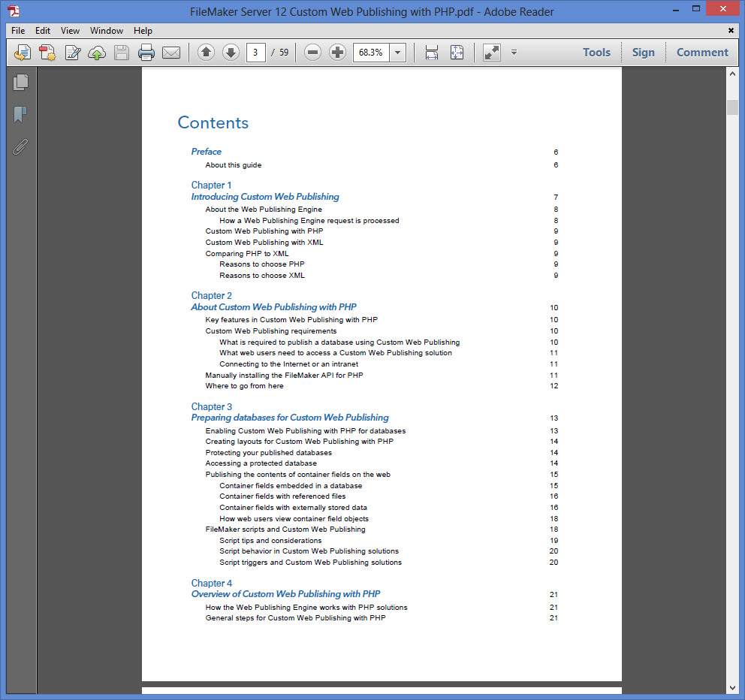Image resolution: width=745 pixels, height=700 pixels.
Task: Zoom in using the plus button
Action: coord(337,52)
